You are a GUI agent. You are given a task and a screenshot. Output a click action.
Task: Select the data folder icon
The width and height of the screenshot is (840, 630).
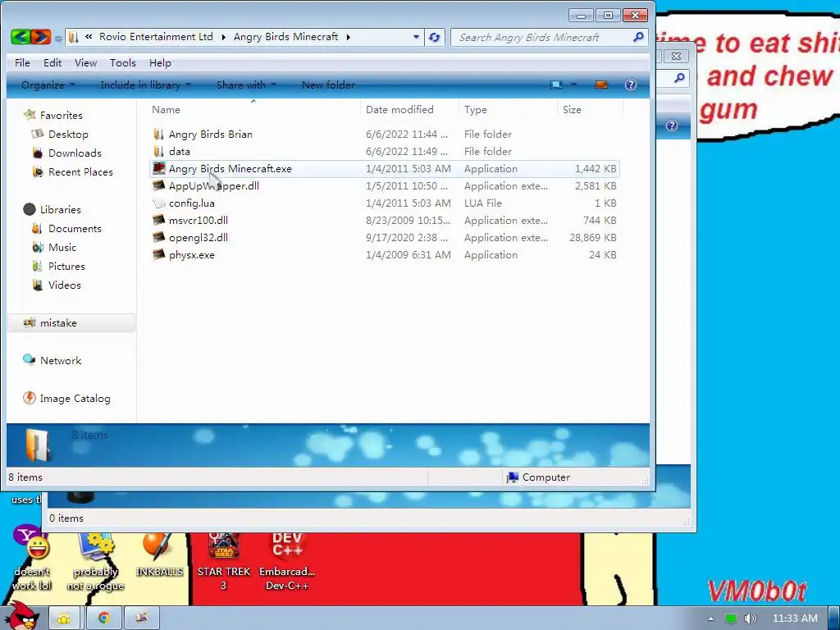point(158,151)
